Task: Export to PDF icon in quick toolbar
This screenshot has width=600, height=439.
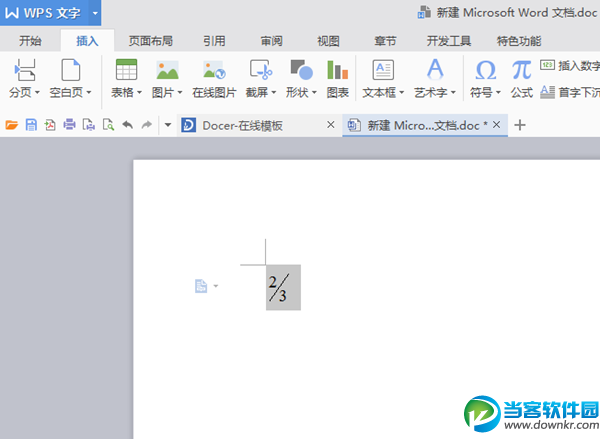Action: tap(50, 125)
